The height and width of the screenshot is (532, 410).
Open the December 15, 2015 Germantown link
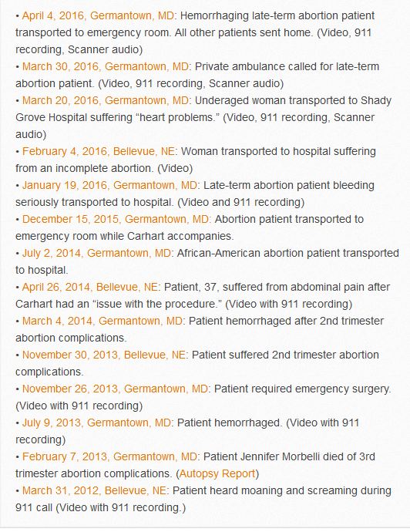pyautogui.click(x=116, y=219)
